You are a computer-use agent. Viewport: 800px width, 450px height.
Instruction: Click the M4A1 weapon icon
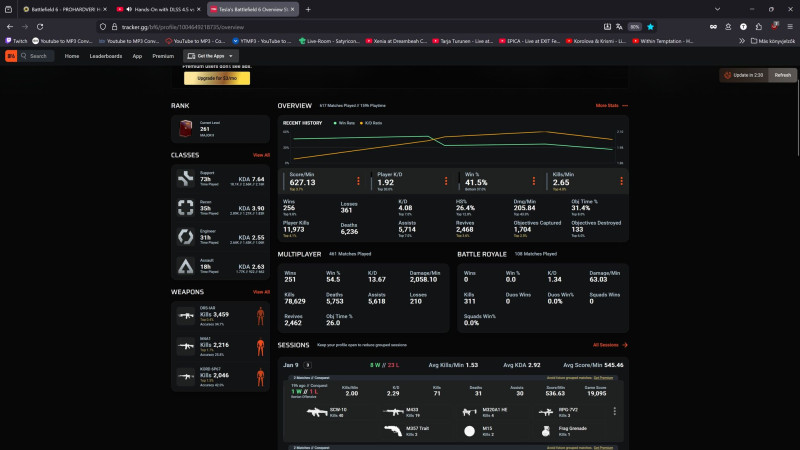[186, 346]
